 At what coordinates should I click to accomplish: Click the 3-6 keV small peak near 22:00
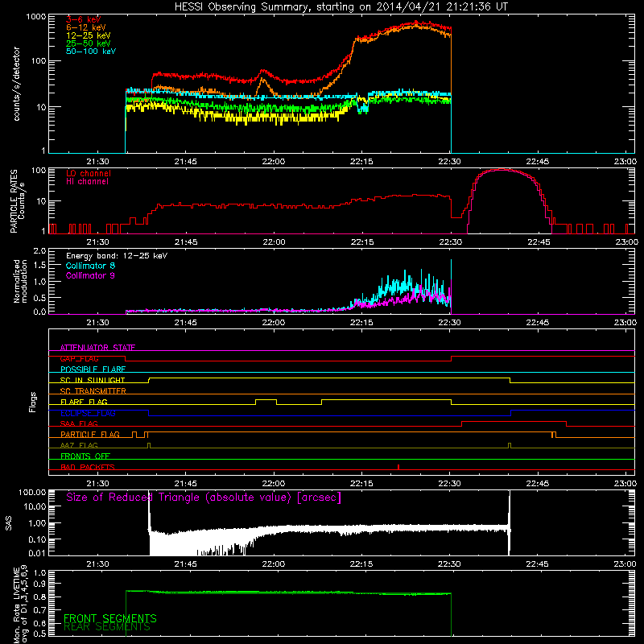click(263, 72)
